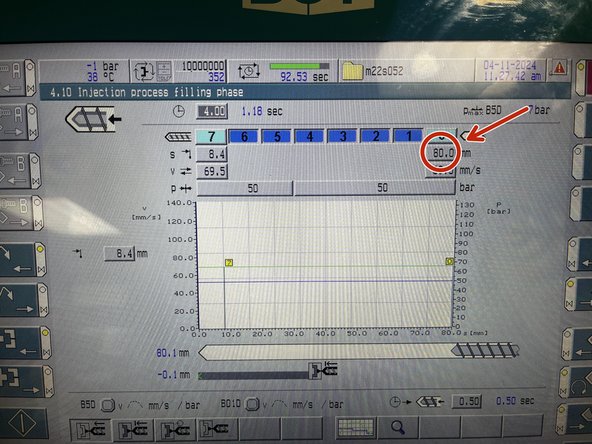The image size is (592, 444).
Task: Select the bottom injection icon without arrows
Action: 217,429
